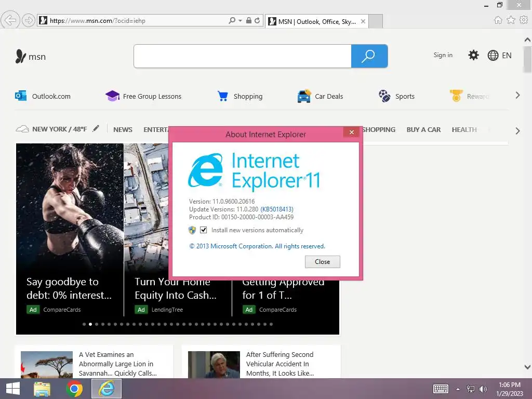Go back with the browser Back arrow
The height and width of the screenshot is (399, 532).
tap(10, 20)
